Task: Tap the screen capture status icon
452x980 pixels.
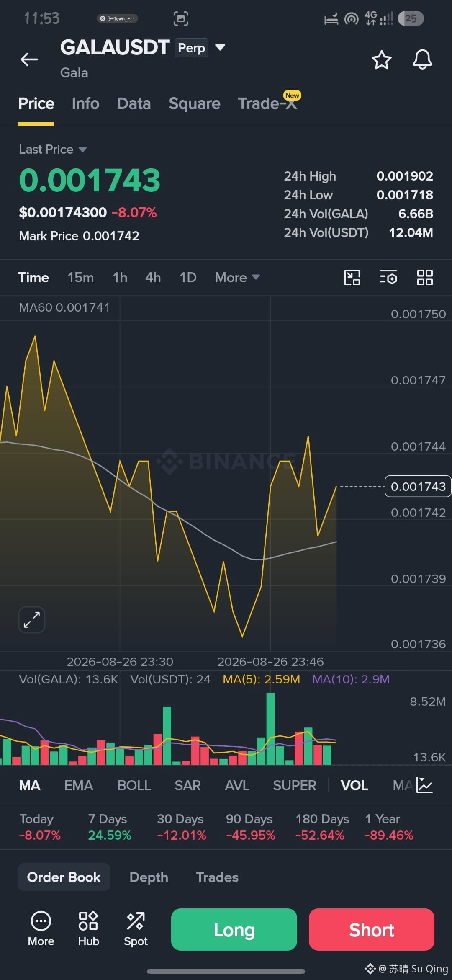Action: [x=181, y=18]
